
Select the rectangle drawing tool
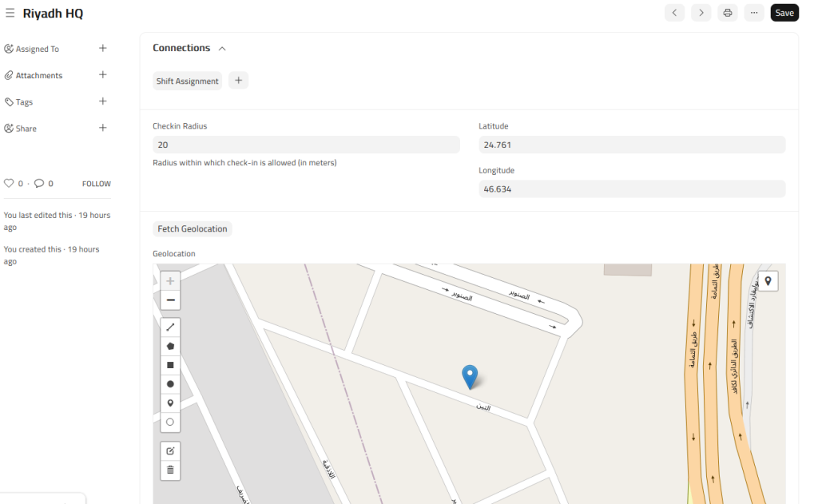tap(170, 365)
